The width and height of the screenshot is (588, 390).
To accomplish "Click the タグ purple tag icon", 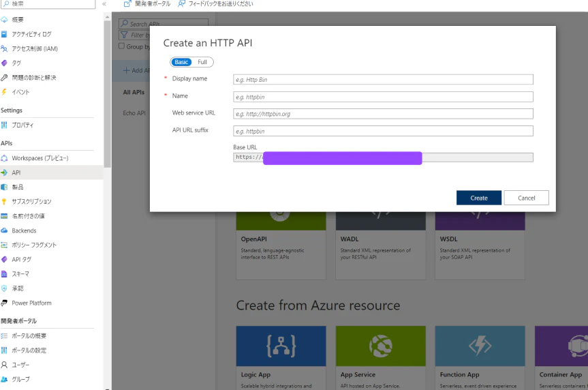I will (4, 63).
